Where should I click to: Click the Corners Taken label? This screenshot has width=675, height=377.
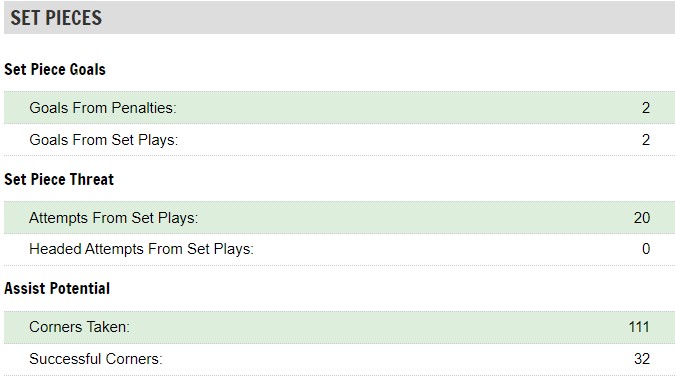(x=79, y=327)
